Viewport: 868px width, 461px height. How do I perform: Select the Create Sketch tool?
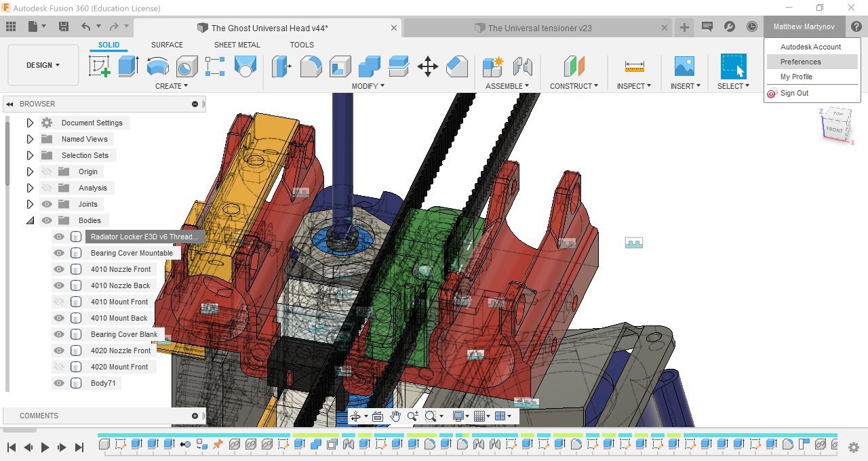100,66
